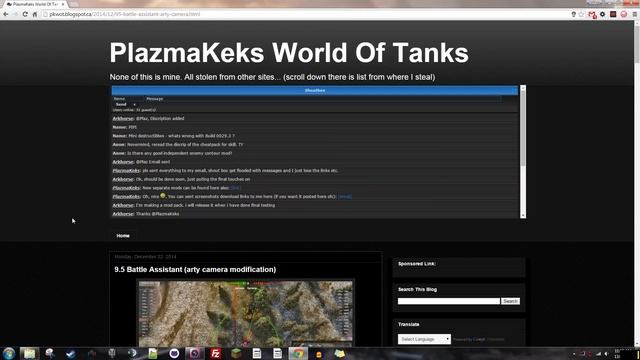Bookmark this page with the star icon
Screen dimensions: 640x360
pyautogui.click(x=581, y=14)
